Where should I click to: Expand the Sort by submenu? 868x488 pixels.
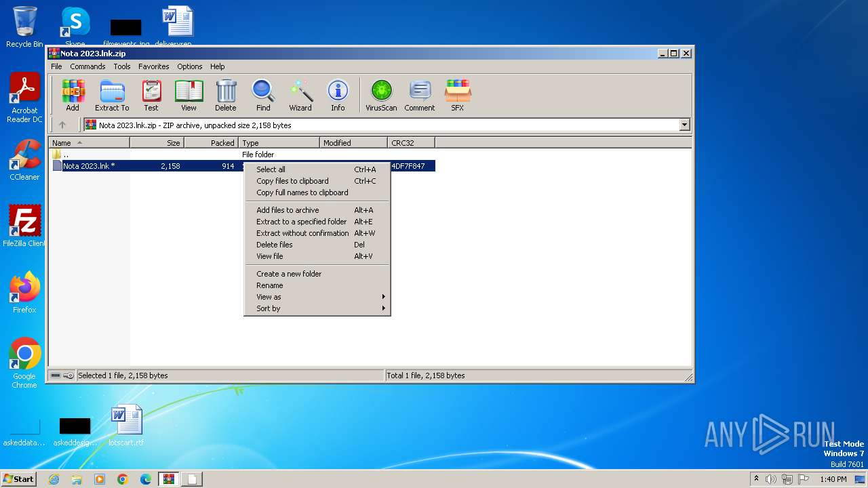317,308
